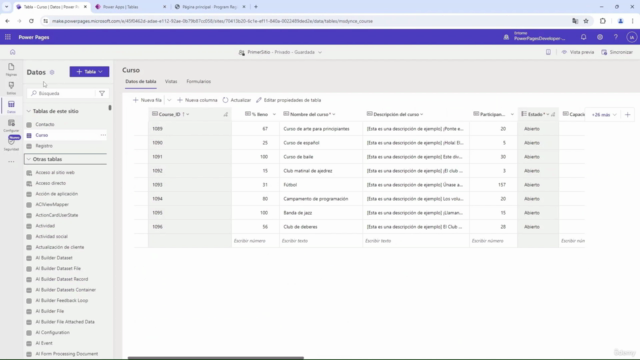640x360 pixels.
Task: Open the app launcher waffle icon
Action: coord(8,37)
